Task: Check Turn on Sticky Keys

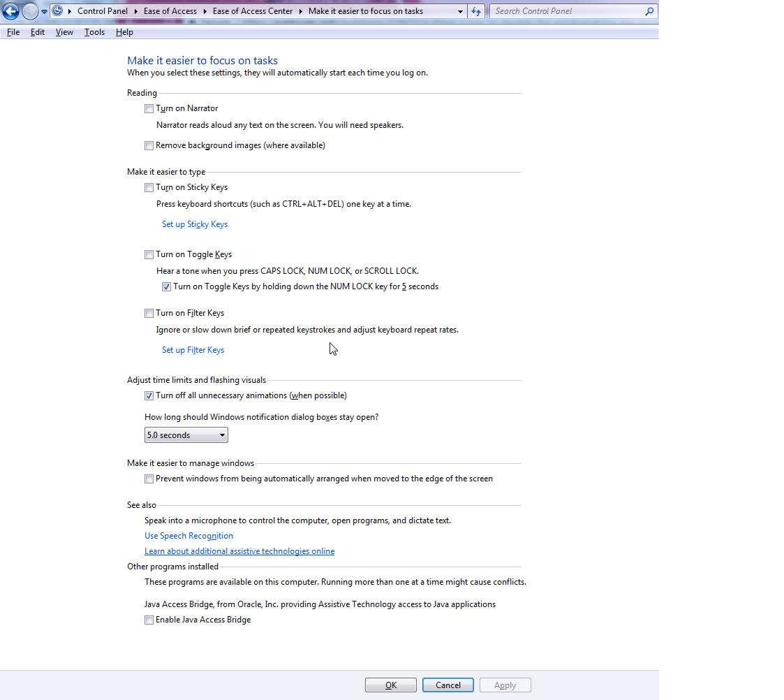Action: point(149,187)
